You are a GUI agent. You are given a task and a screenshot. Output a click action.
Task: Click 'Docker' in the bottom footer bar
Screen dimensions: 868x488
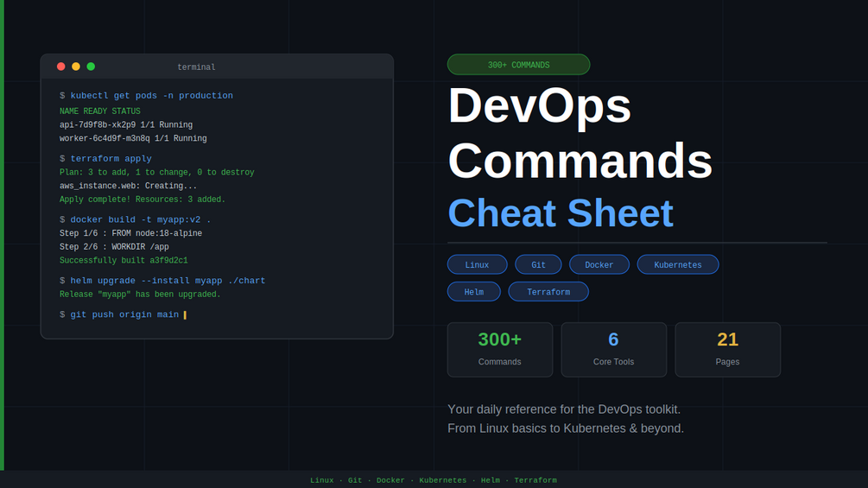click(390, 480)
